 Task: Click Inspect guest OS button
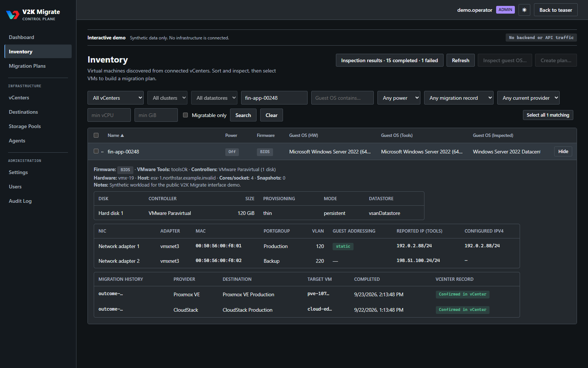(x=505, y=60)
